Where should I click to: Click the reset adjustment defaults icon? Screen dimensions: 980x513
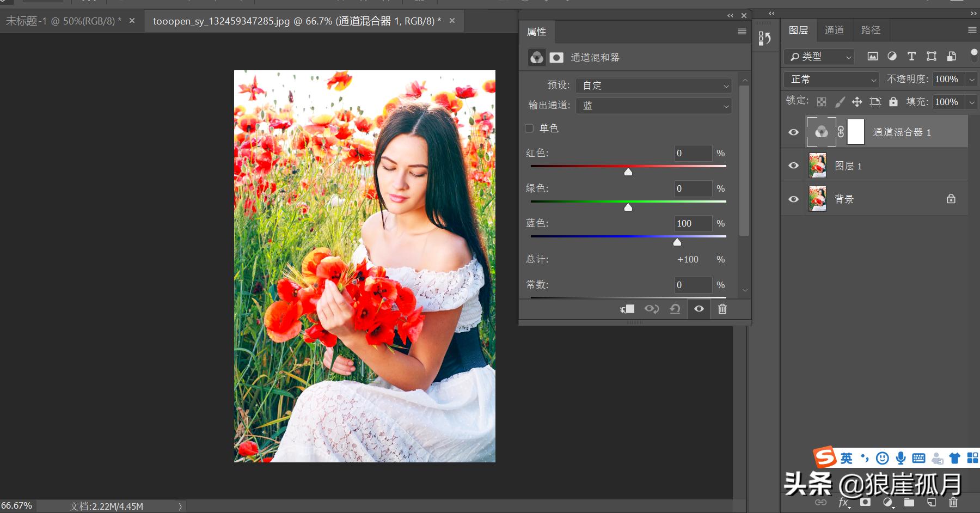click(x=675, y=309)
